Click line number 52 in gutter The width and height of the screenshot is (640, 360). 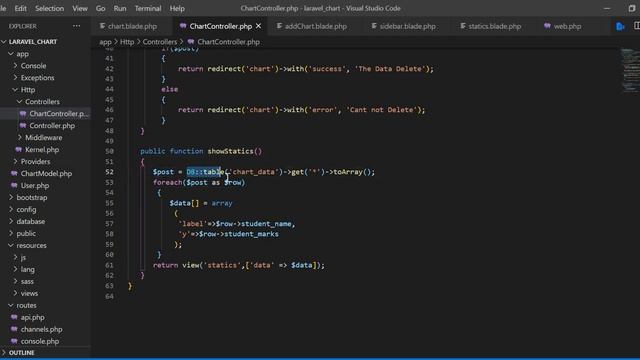109,172
